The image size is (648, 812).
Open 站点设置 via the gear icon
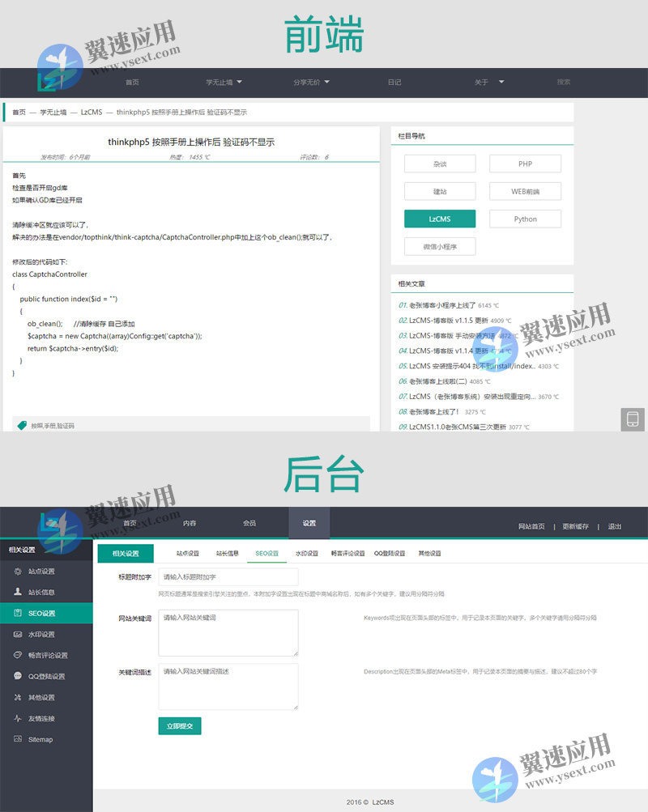coord(18,571)
